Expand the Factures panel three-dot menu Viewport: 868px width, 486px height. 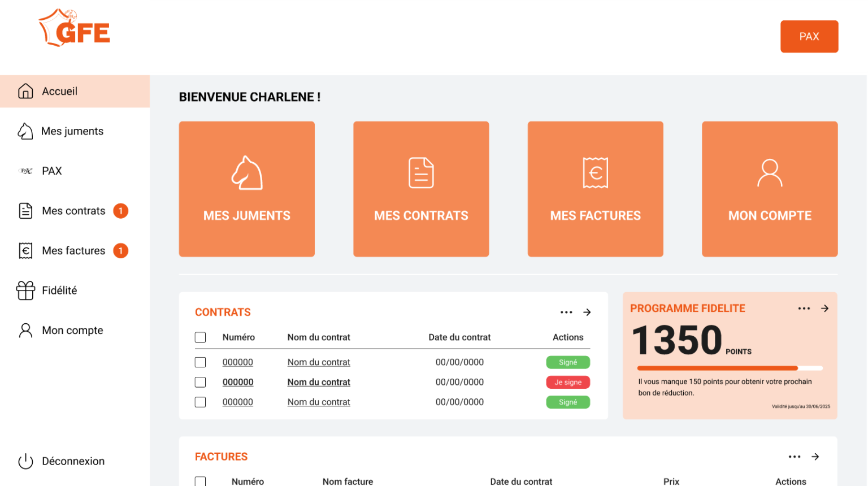795,457
